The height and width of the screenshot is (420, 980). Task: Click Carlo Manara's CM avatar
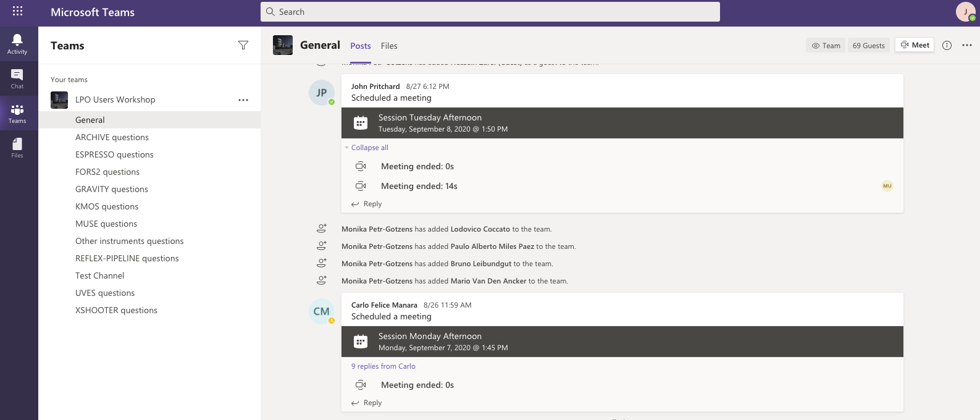click(322, 311)
